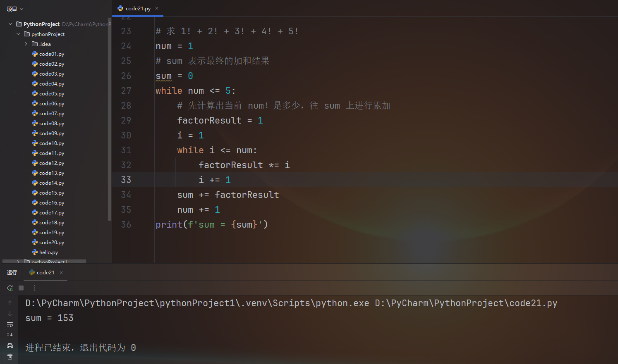Click the project tree vertical scrollbar
Screen dimensions: 618x364
[109, 119]
